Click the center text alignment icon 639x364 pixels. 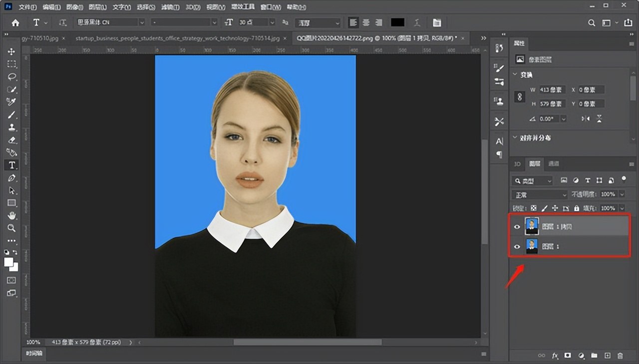366,22
